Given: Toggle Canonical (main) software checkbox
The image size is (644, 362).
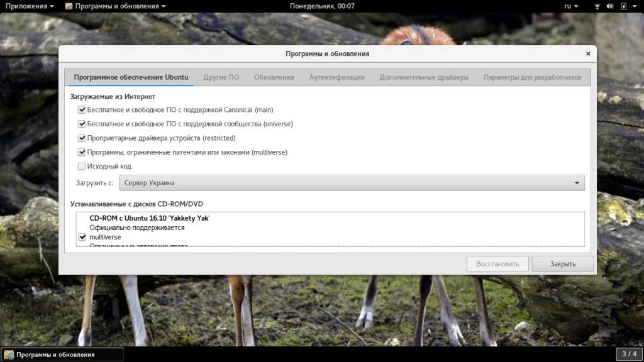Looking at the screenshot, I should [82, 109].
